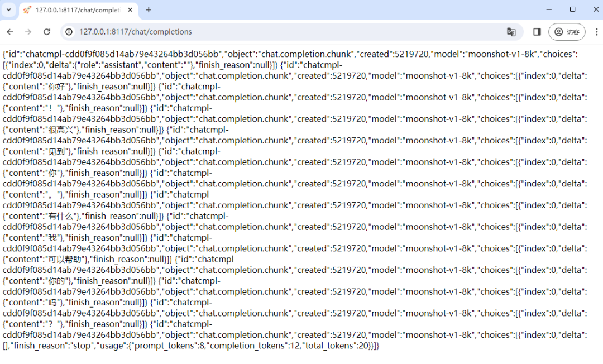The width and height of the screenshot is (603, 364).
Task: Click the forward navigation arrow
Action: click(x=28, y=32)
